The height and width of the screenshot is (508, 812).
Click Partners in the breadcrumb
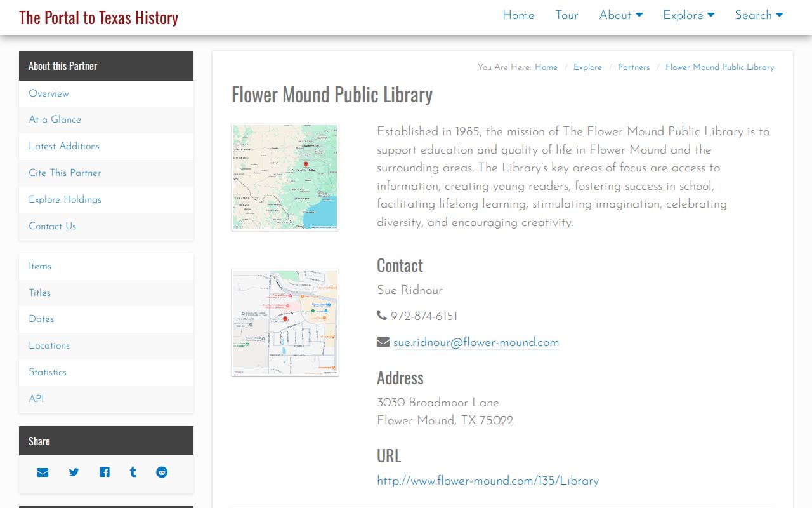(634, 67)
